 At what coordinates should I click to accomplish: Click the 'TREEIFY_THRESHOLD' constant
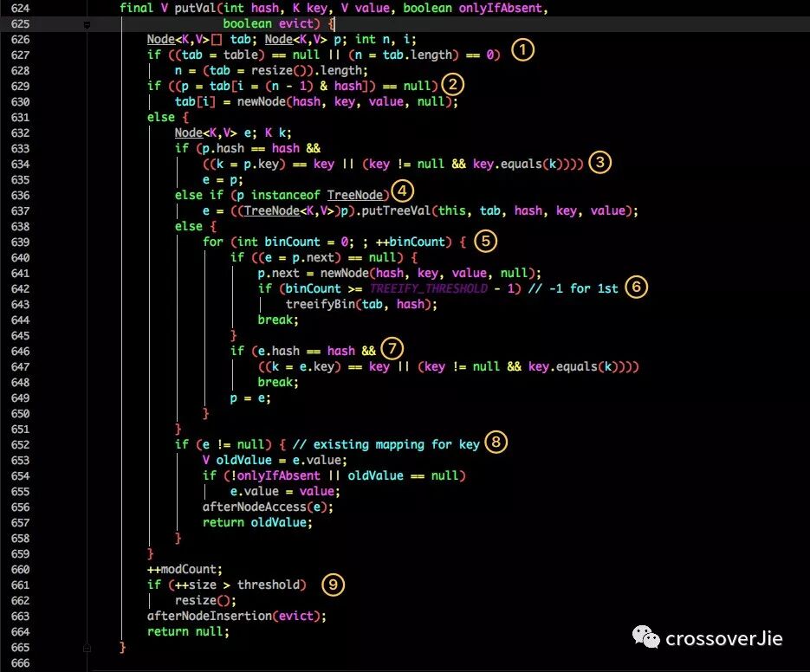[428, 288]
